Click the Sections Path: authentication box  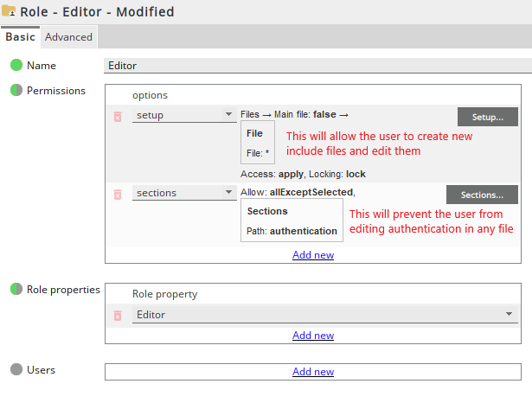(292, 221)
